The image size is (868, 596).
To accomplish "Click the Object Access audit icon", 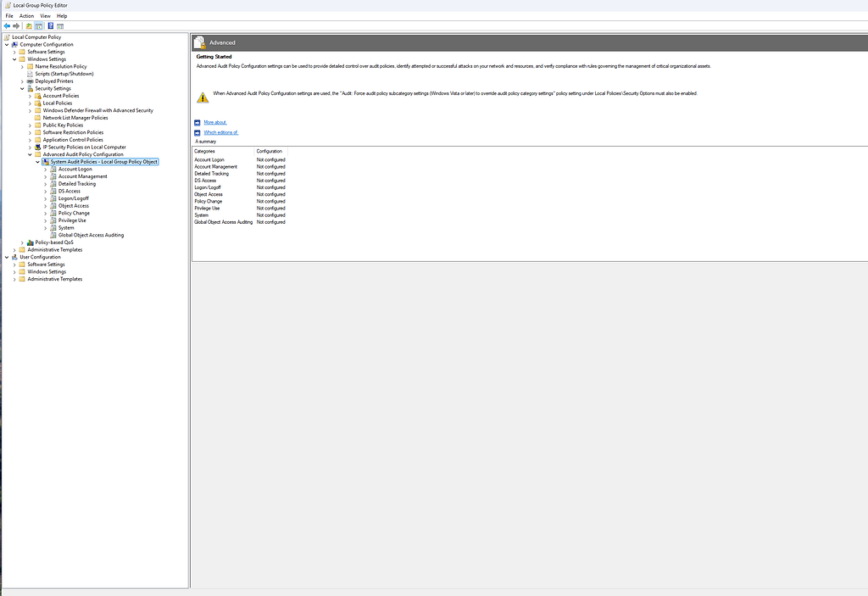I will pos(53,205).
